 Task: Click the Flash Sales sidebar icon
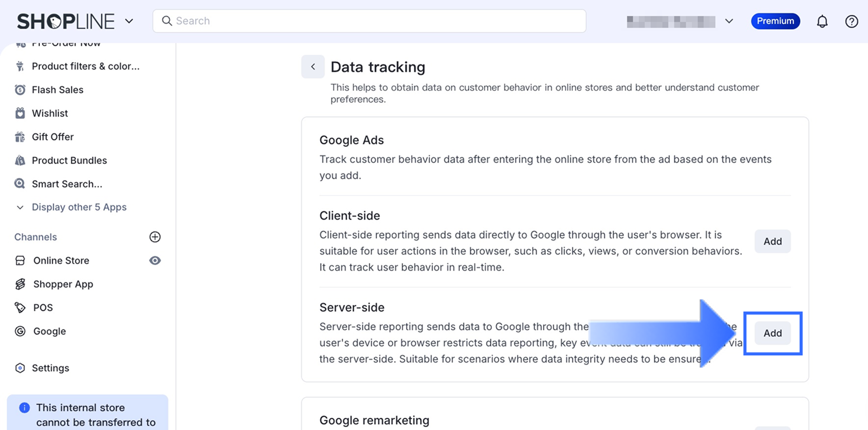click(x=20, y=90)
